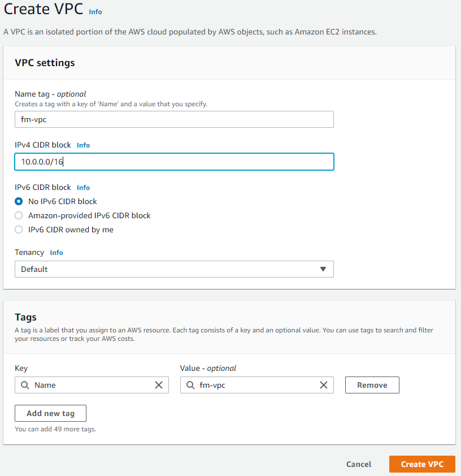Click the orange Create VPC button
This screenshot has width=461, height=476.
point(422,464)
